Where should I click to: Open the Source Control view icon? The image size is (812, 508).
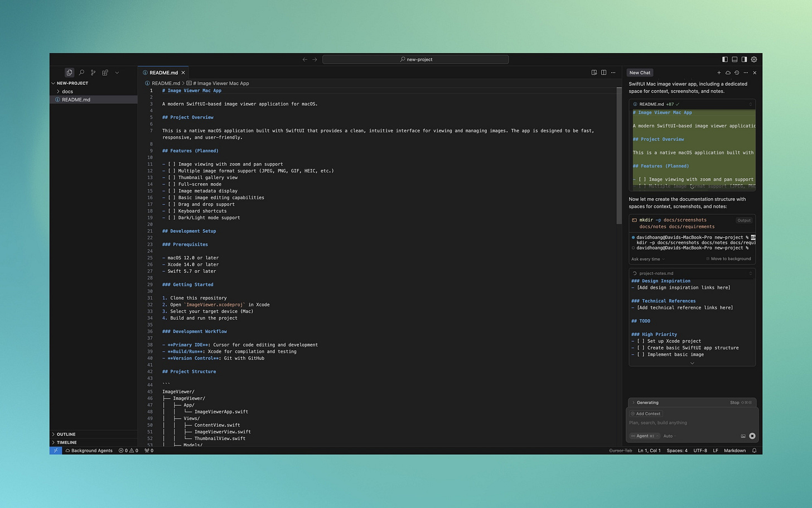tap(93, 73)
